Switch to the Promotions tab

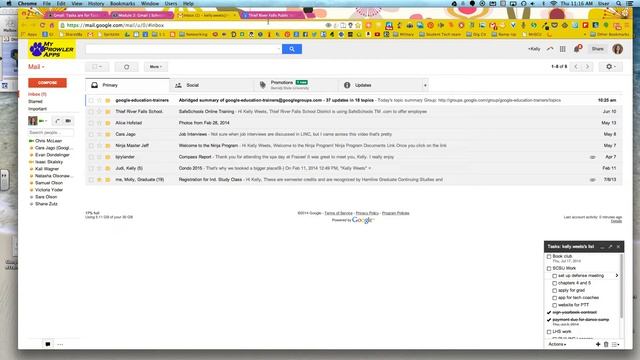coord(296,85)
